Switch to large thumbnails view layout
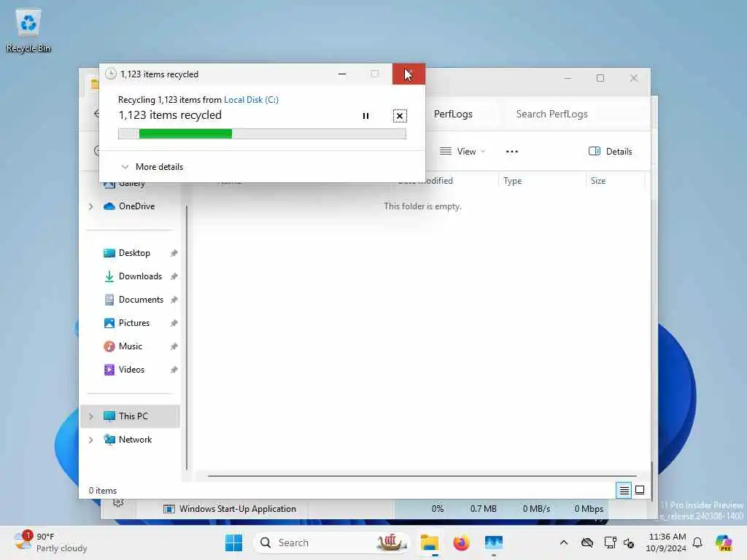 click(x=640, y=490)
